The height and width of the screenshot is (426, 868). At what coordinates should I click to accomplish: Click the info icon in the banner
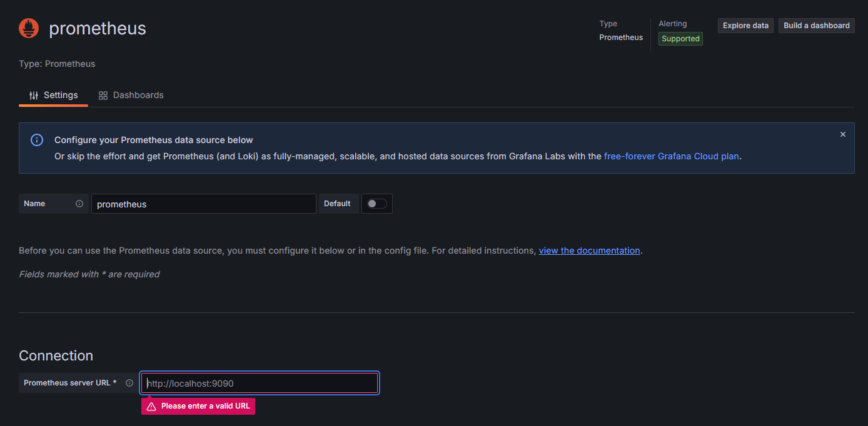pyautogui.click(x=37, y=140)
